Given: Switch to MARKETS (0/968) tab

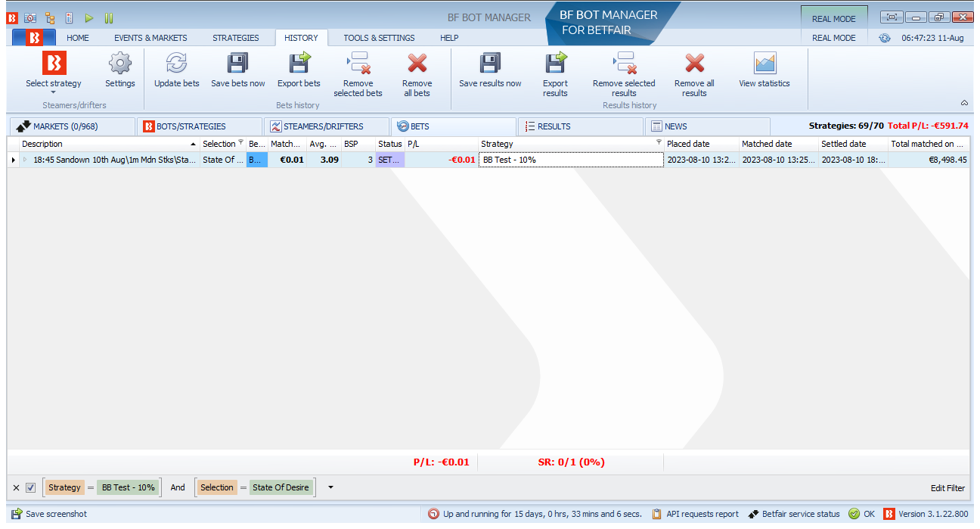Looking at the screenshot, I should (x=71, y=126).
